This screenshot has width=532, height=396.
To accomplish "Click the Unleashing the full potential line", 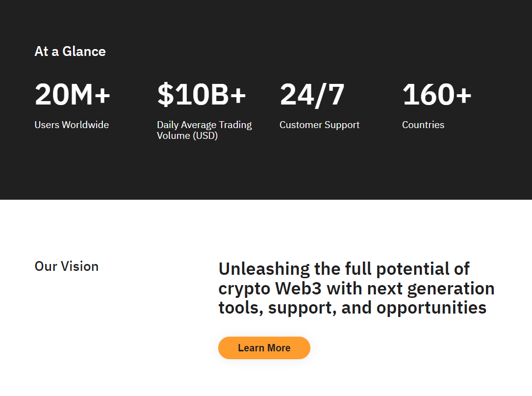I will (344, 268).
